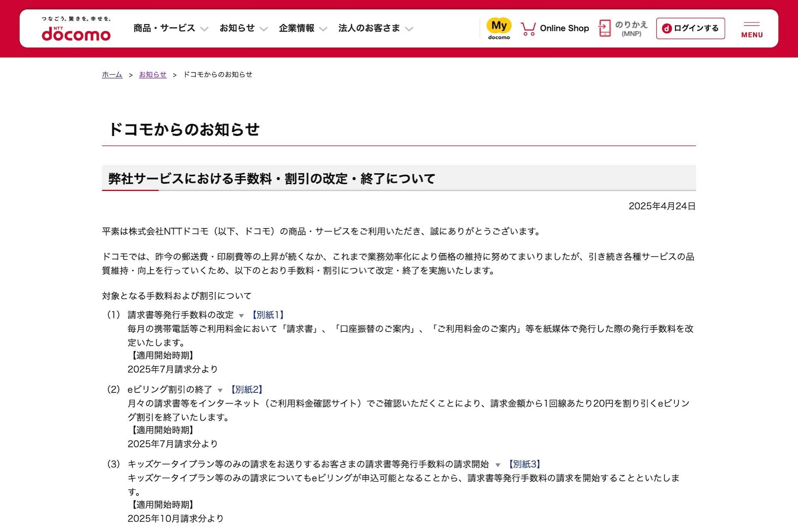Jump to the 【別紙3】 link
The height and width of the screenshot is (532, 798).
coord(524,464)
